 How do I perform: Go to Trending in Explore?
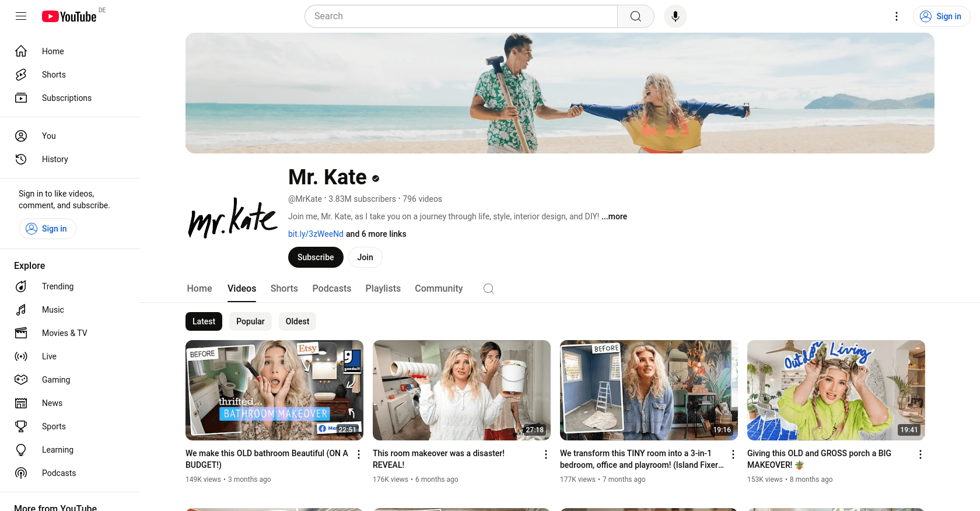57,286
